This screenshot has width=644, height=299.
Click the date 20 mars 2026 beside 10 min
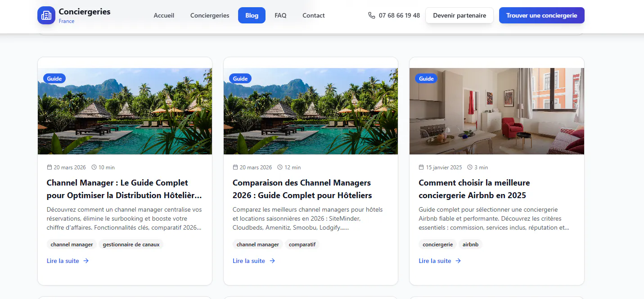pyautogui.click(x=70, y=168)
